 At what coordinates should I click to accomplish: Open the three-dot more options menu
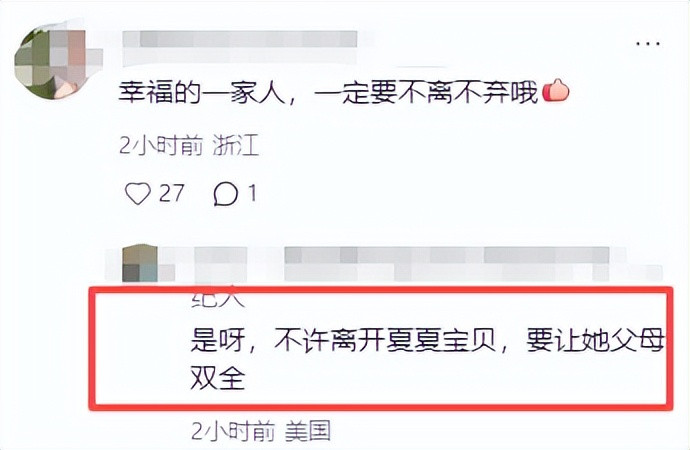[x=648, y=44]
